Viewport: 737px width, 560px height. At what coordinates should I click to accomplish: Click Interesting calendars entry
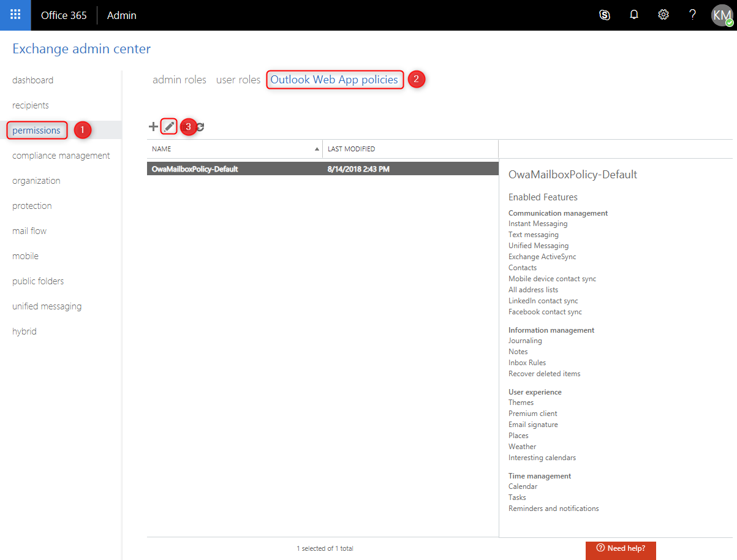pyautogui.click(x=542, y=458)
